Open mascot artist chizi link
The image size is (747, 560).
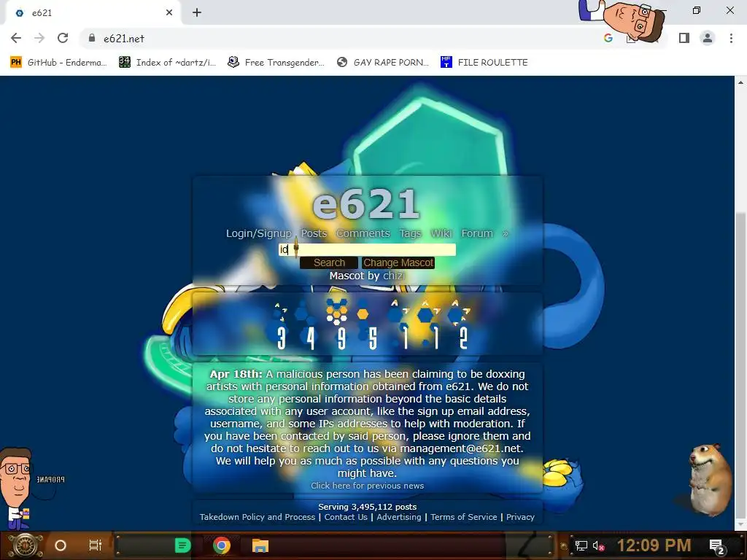tap(394, 276)
